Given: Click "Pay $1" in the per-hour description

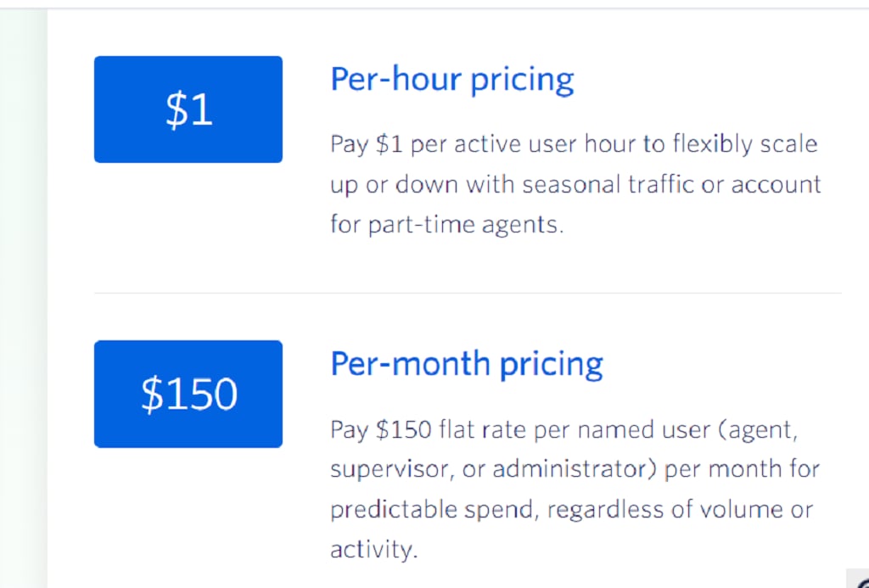Looking at the screenshot, I should pos(367,145).
